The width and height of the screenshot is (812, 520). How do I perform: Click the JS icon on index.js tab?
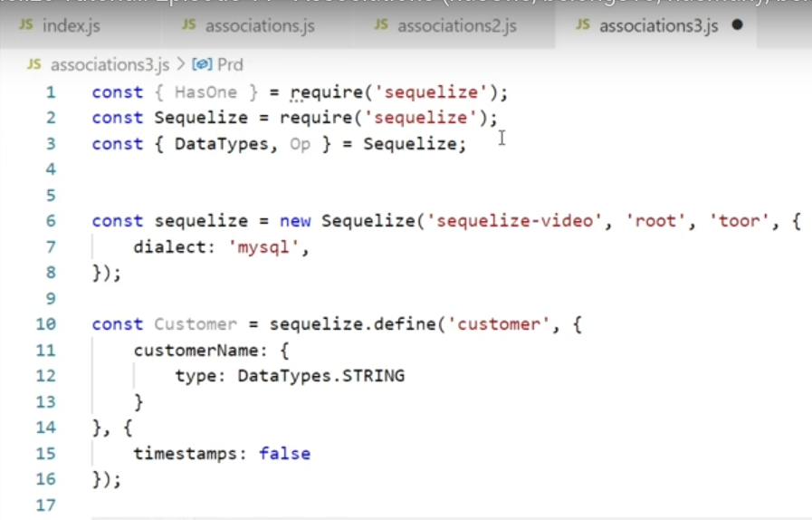click(26, 24)
